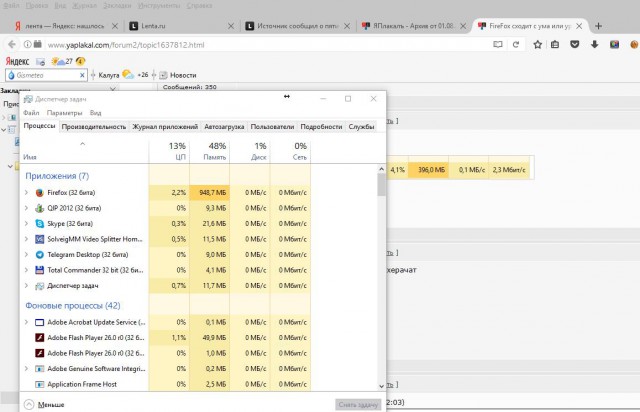The height and width of the screenshot is (412, 640).
Task: Close the Lenta.ru tab
Action: 231,26
